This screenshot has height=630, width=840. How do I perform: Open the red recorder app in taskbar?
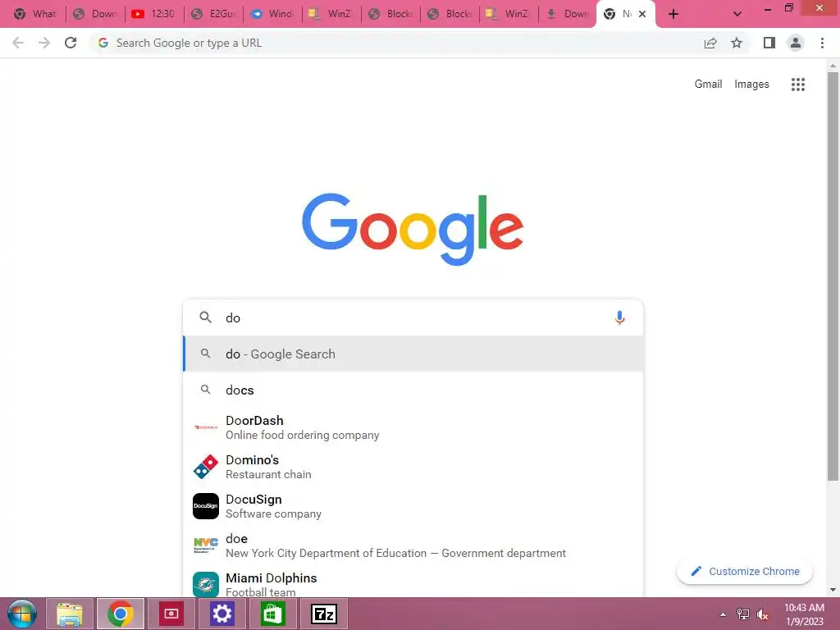tap(171, 614)
